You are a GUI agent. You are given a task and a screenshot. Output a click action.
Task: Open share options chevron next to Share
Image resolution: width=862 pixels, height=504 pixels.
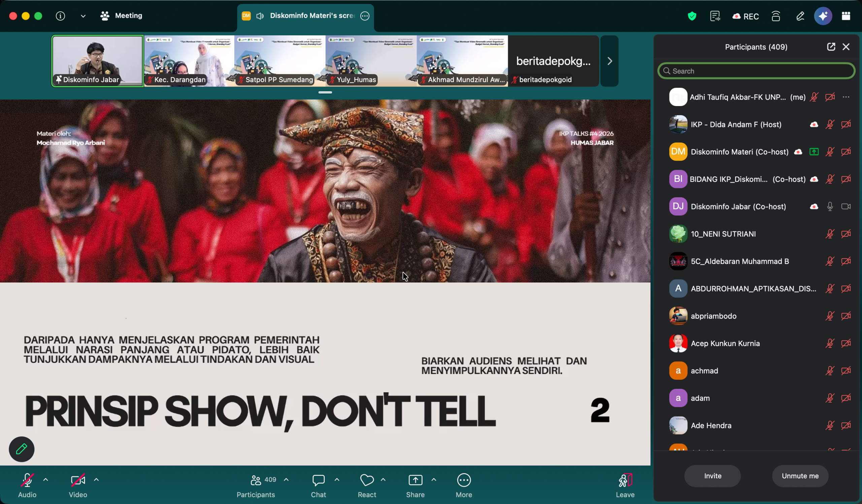pos(434,479)
